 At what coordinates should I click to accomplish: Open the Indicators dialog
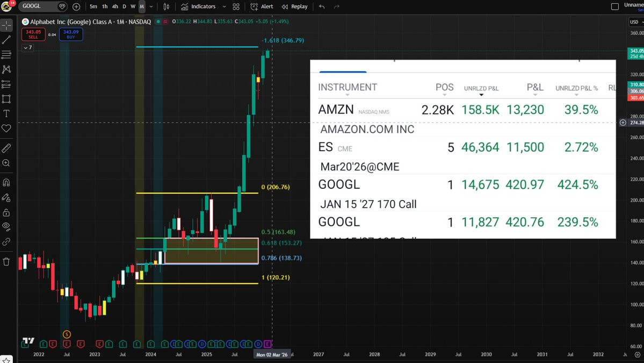[x=198, y=6]
